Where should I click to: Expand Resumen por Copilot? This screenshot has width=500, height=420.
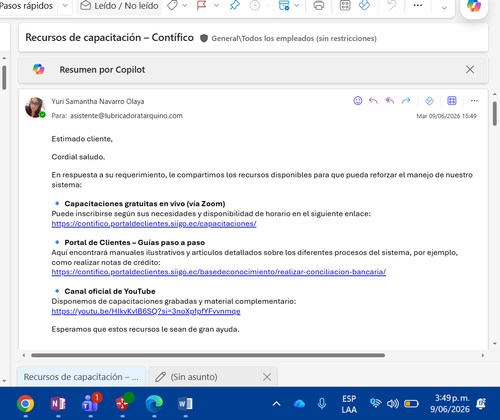tap(102, 70)
